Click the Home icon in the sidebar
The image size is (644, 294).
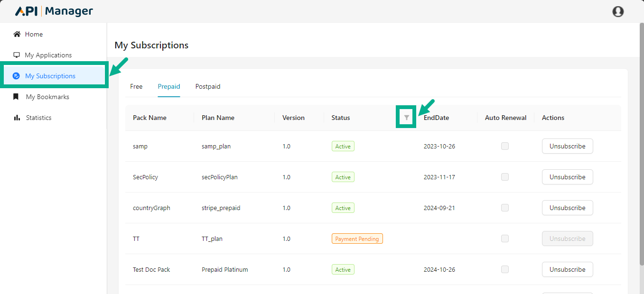(18, 34)
